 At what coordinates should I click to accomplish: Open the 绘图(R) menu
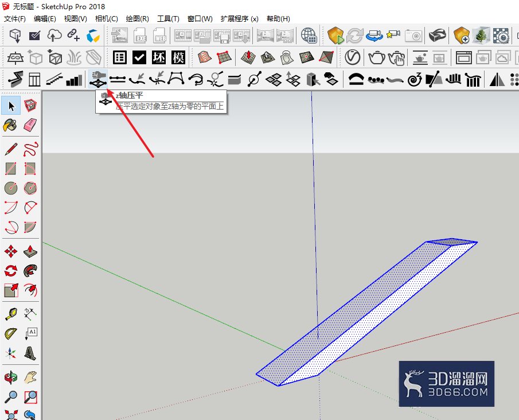[x=138, y=19]
